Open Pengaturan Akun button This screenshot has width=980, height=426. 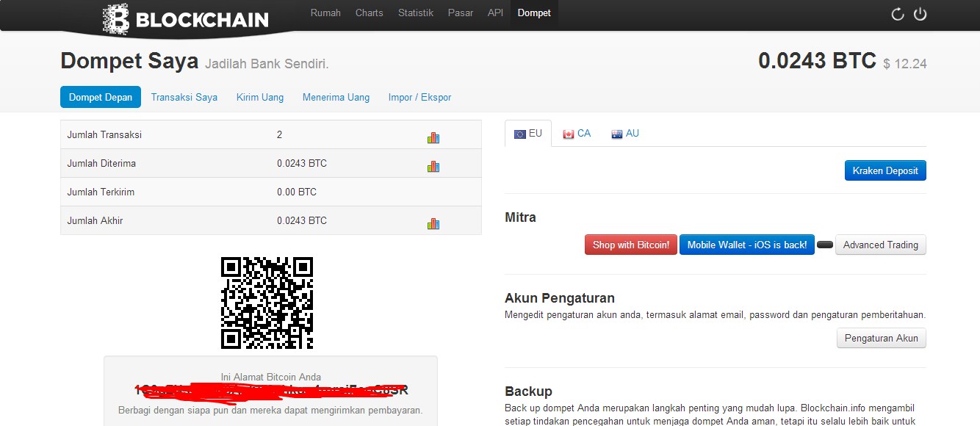coord(882,338)
